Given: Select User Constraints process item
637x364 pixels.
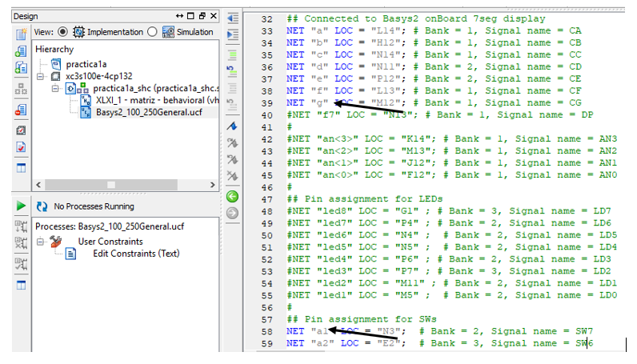Looking at the screenshot, I should 110,242.
